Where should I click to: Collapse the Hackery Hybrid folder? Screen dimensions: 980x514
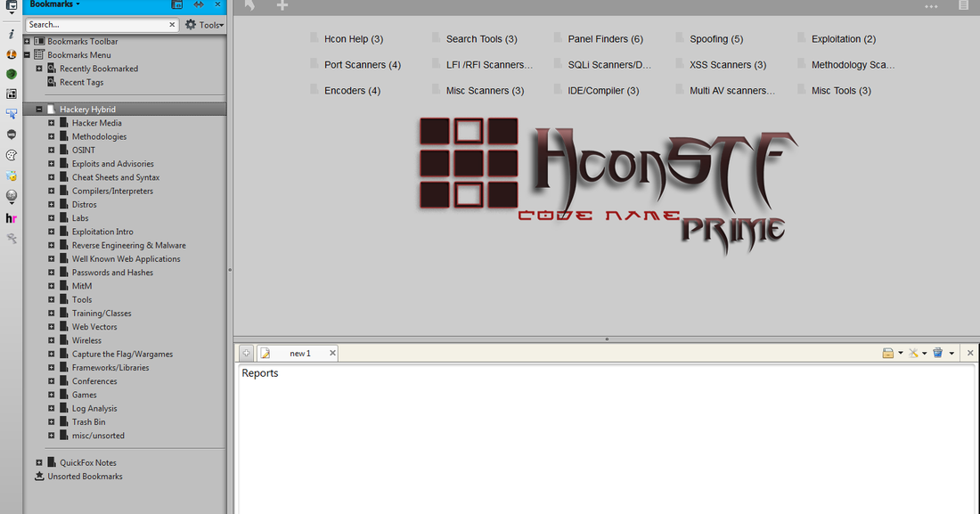tap(38, 110)
